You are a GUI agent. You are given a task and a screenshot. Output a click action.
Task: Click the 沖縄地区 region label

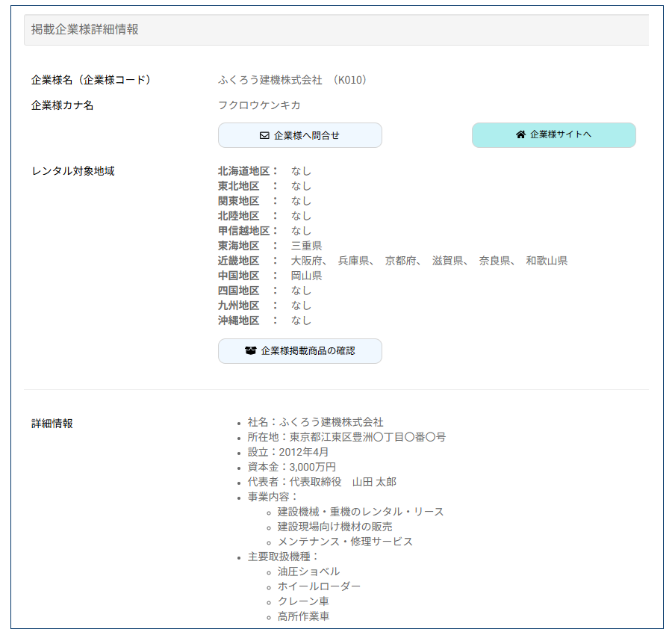(238, 320)
